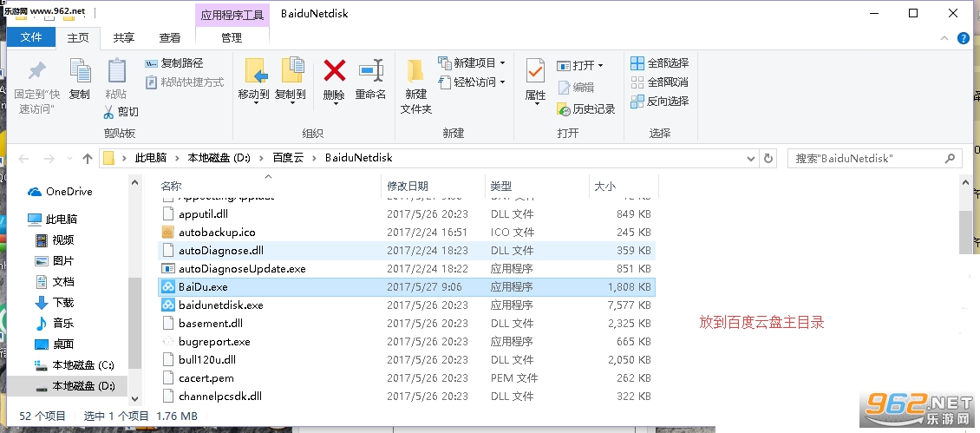Click the navigation pane scroll down arrow
Screen dimensions: 980x433
pos(134,398)
